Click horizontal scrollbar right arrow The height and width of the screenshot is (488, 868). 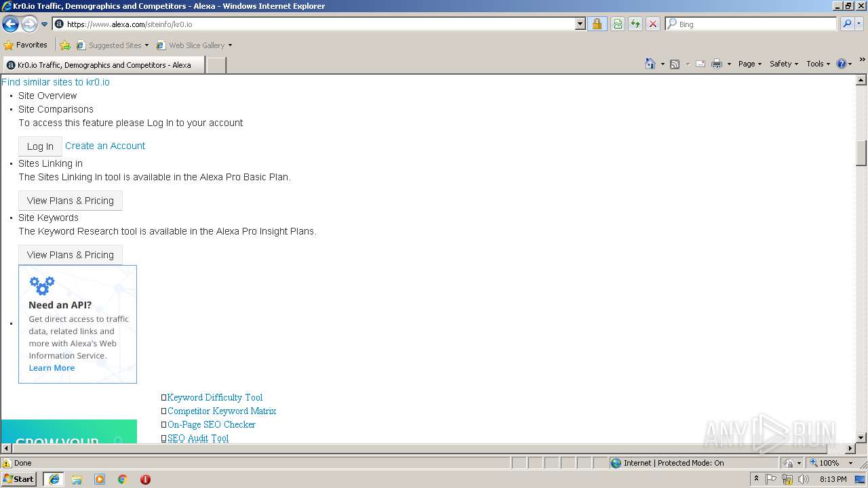tap(850, 449)
